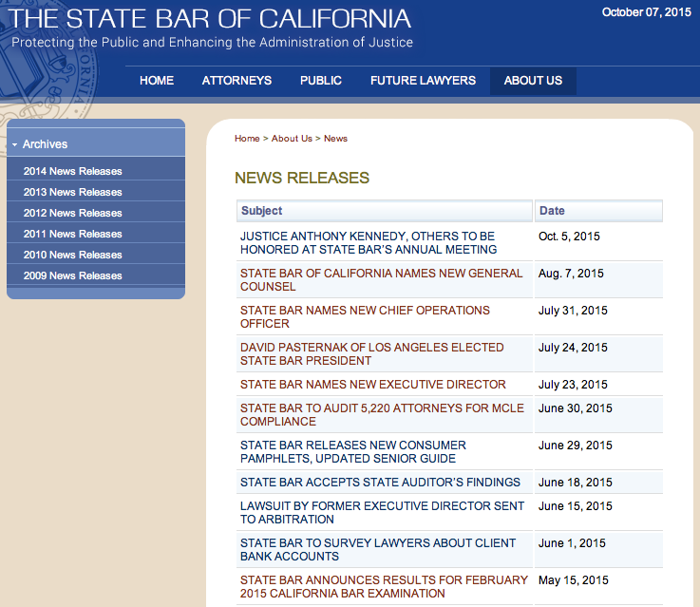
Task: Open 2011 News Releases archive
Action: click(x=73, y=235)
